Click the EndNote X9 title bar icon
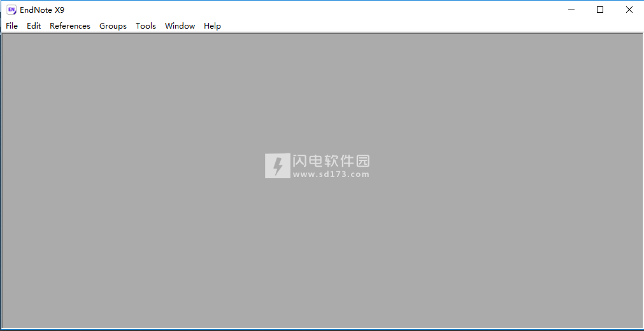This screenshot has width=644, height=331. coord(11,10)
